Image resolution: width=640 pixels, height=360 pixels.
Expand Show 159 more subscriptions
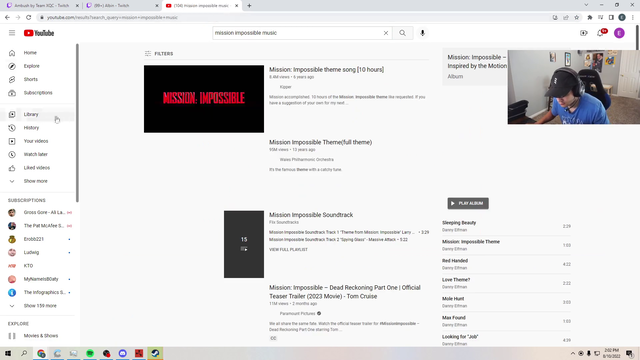coord(38,306)
